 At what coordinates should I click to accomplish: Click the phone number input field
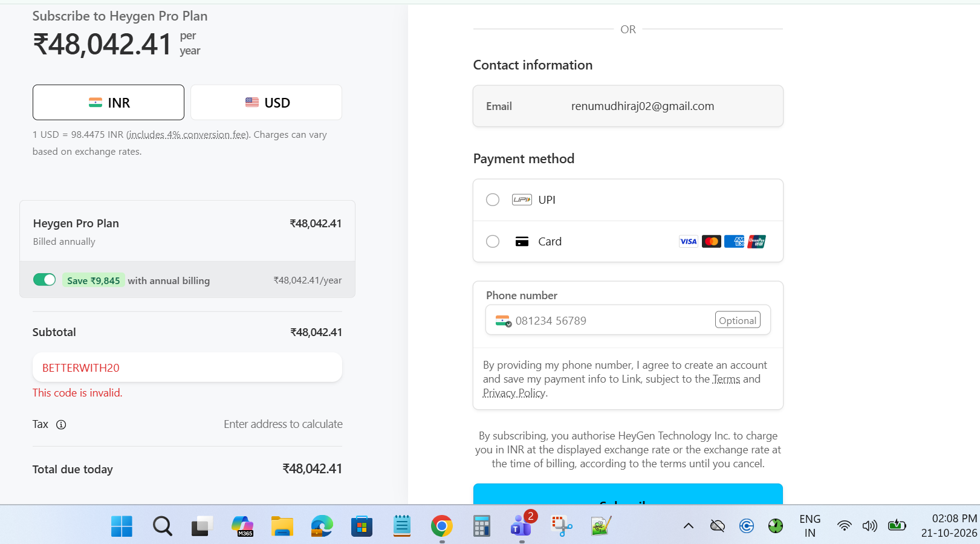tap(628, 320)
